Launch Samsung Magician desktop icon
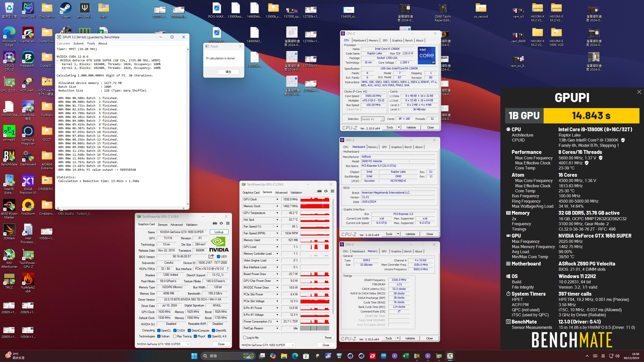The image size is (644, 362). [x=28, y=135]
